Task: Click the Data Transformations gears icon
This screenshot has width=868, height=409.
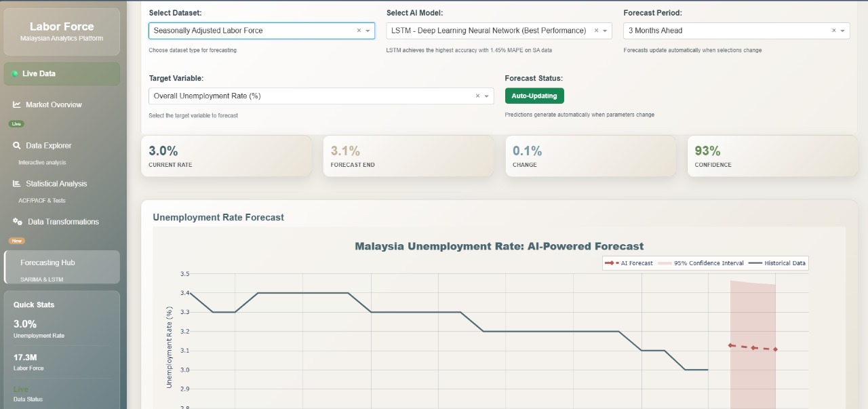Action: [x=18, y=222]
